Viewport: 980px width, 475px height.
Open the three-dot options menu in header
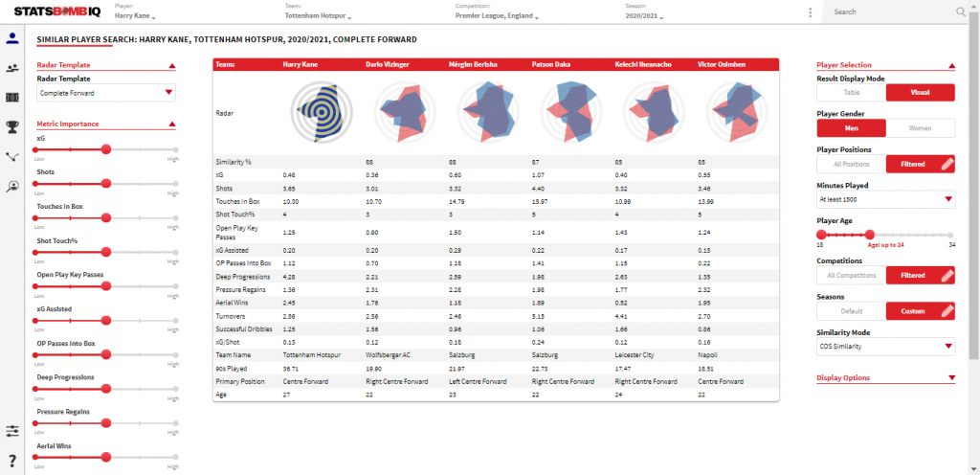pos(811,11)
